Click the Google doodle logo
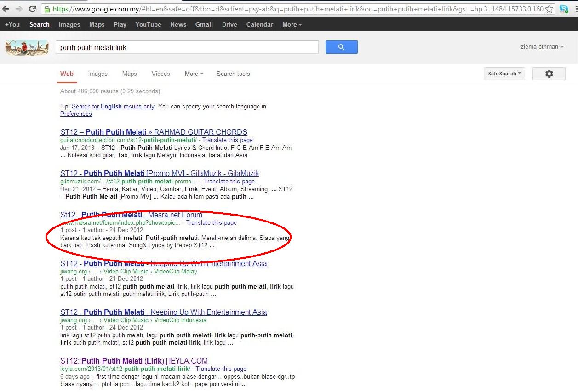This screenshot has height=392, width=578. pyautogui.click(x=27, y=47)
